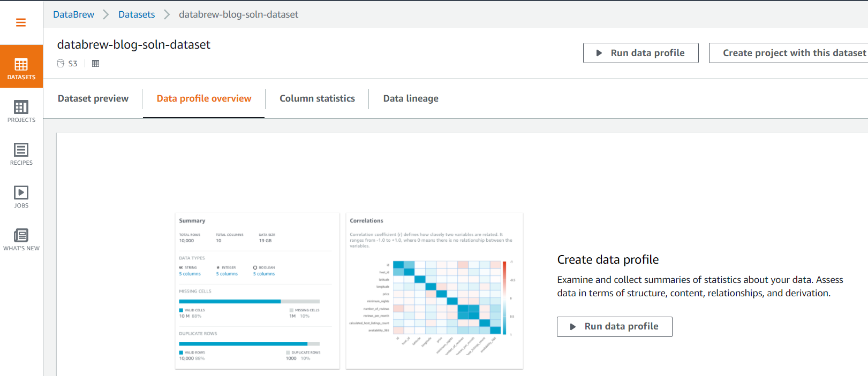Click the Missing cells progress bar
The image size is (868, 376).
coord(249,302)
